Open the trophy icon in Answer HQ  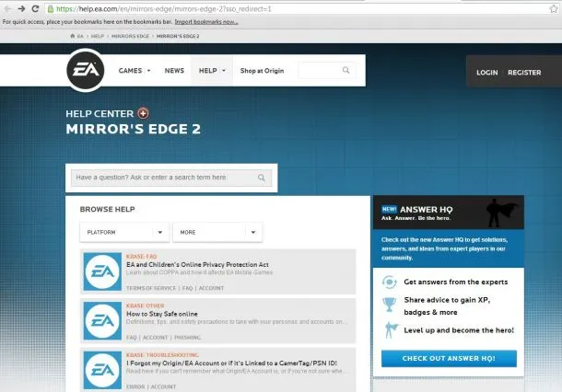tap(389, 305)
